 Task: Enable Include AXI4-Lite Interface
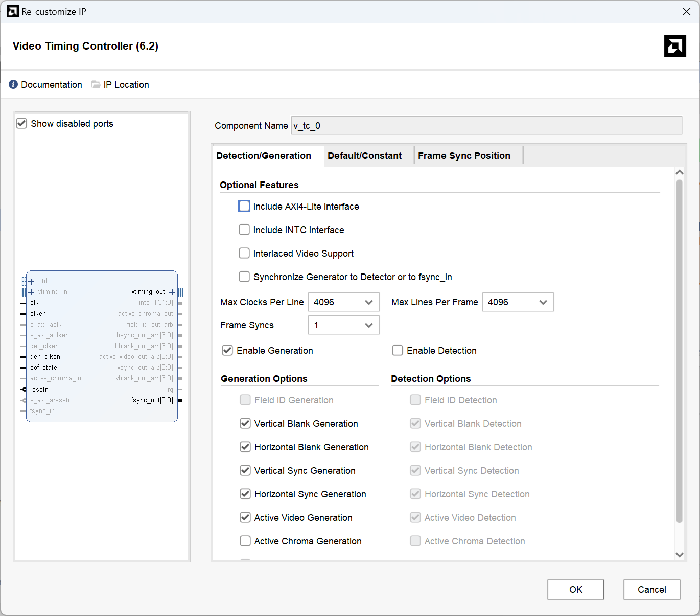[x=244, y=206]
